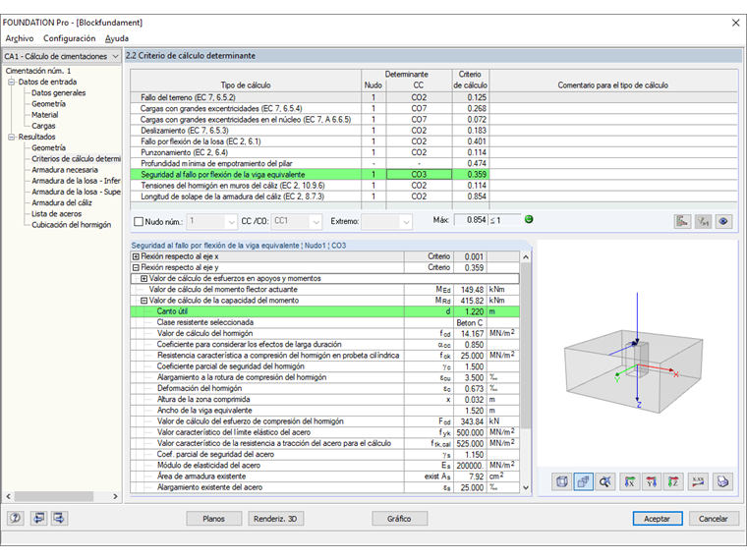Image resolution: width=747 pixels, height=560 pixels.
Task: Select Cargas in the navigation tree
Action: [43, 126]
